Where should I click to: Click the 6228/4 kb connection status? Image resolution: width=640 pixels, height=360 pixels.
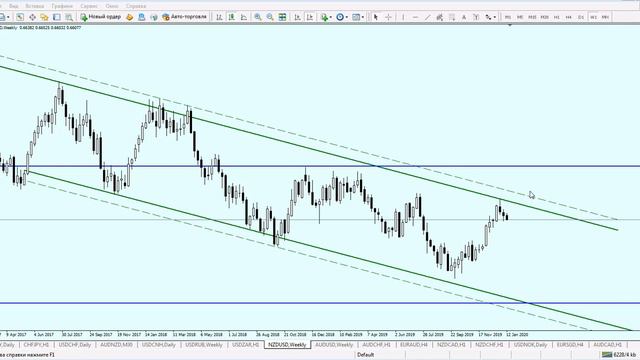pos(620,355)
